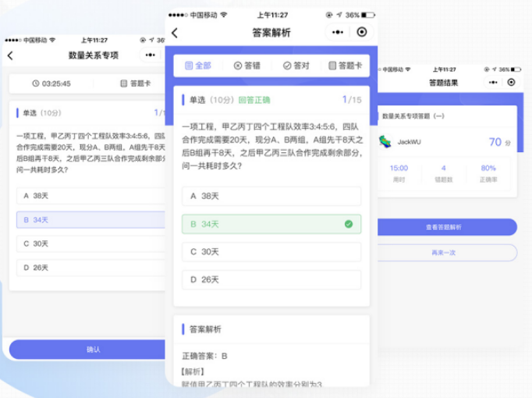Open the three-dot menu on 答案解析 header
Viewport: 532px width, 398px height.
point(337,33)
